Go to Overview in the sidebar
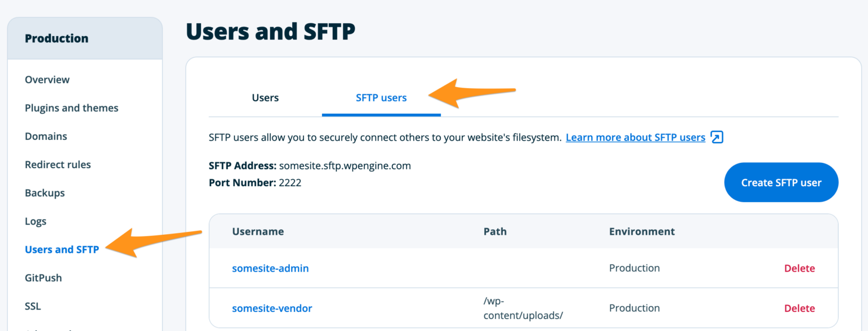This screenshot has width=868, height=331. coord(47,80)
